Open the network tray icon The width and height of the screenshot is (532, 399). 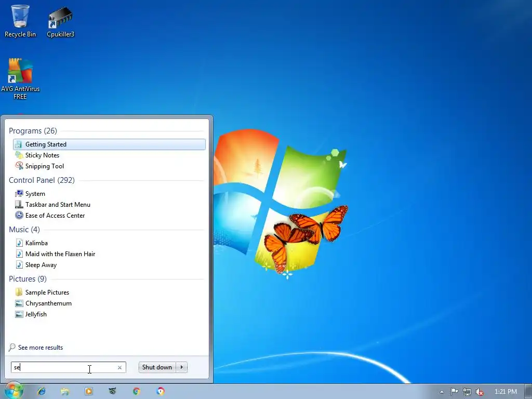467,392
